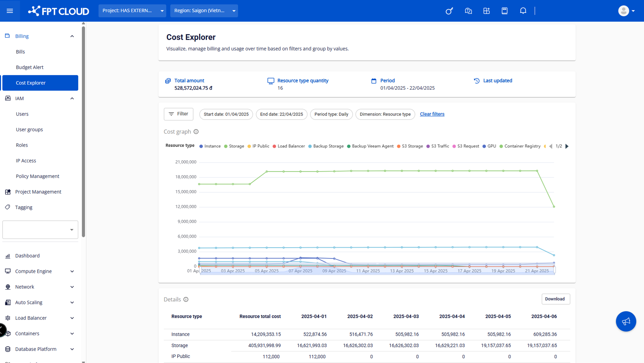Click the key icon in header
Viewport: 644px width, 363px height.
pos(449,11)
